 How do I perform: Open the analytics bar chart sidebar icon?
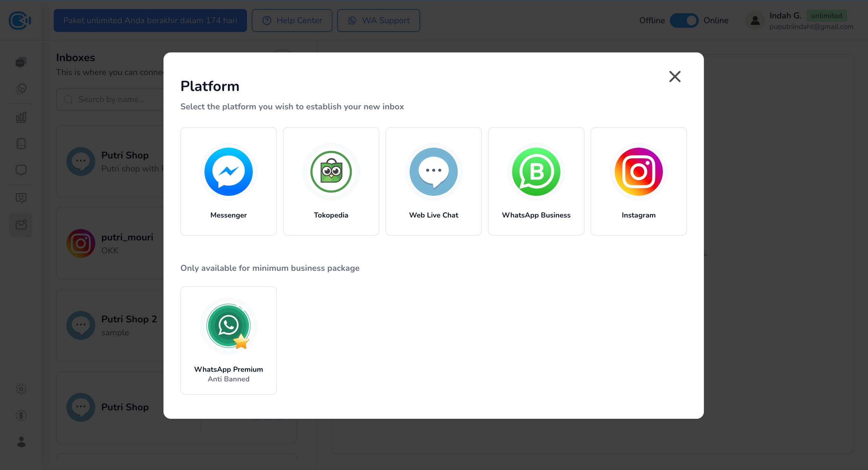click(x=21, y=117)
